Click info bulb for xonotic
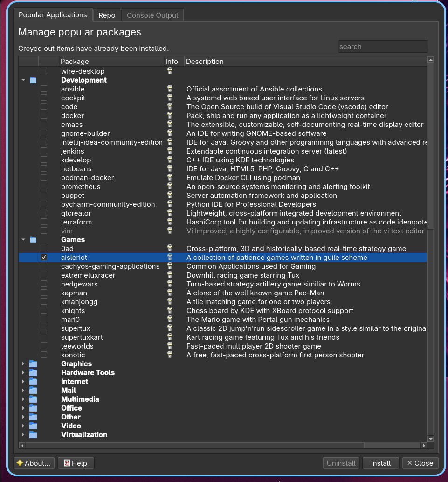Image resolution: width=448 pixels, height=482 pixels. [x=170, y=355]
